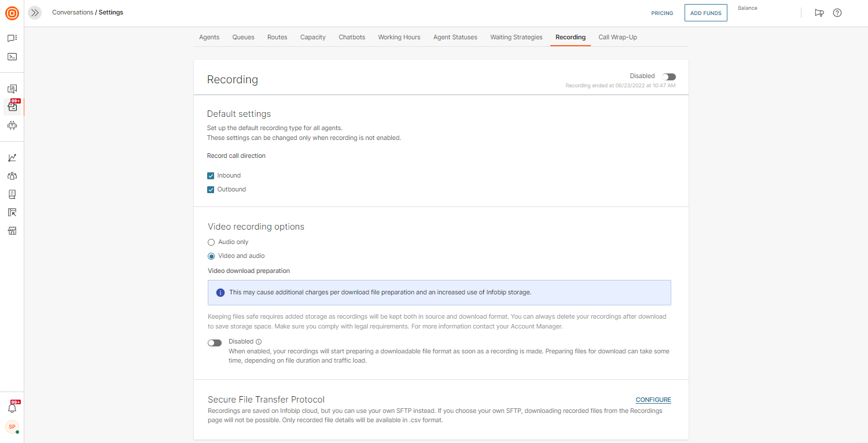Viewport: 868px width, 443px height.
Task: Expand the sidebar with double chevron
Action: [x=35, y=13]
